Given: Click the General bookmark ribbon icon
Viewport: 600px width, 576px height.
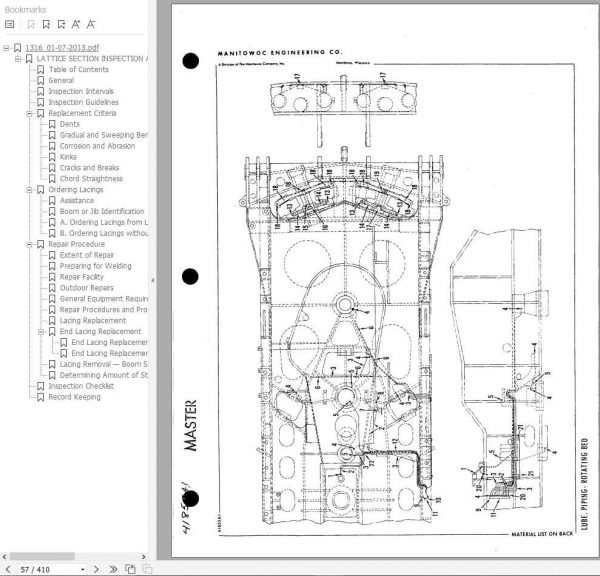Looking at the screenshot, I should (41, 81).
